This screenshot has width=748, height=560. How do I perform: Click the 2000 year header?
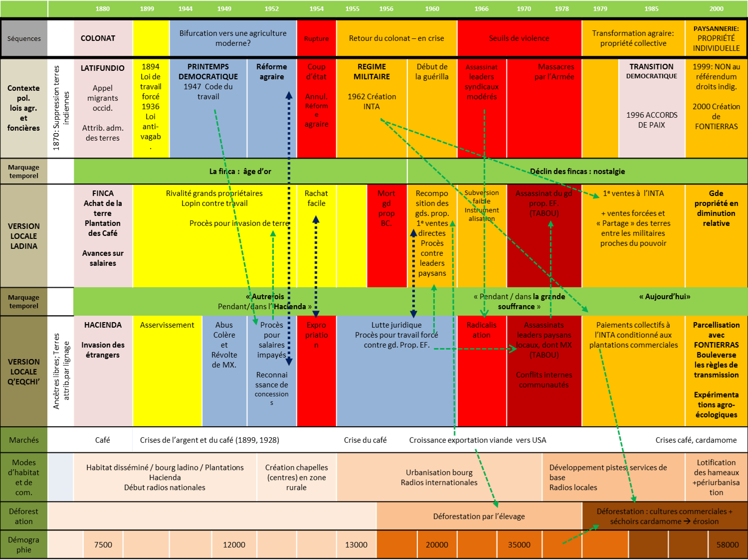[716, 9]
